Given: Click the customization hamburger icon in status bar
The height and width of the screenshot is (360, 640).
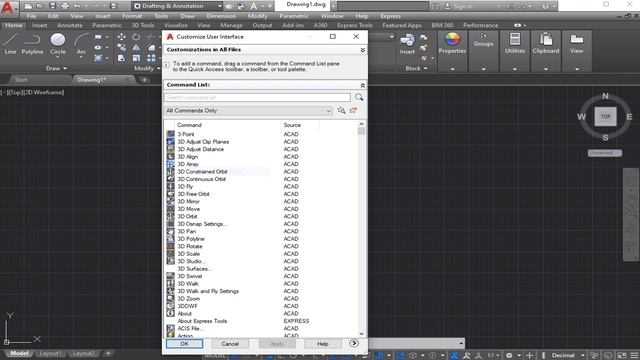Looking at the screenshot, I should pos(634,356).
